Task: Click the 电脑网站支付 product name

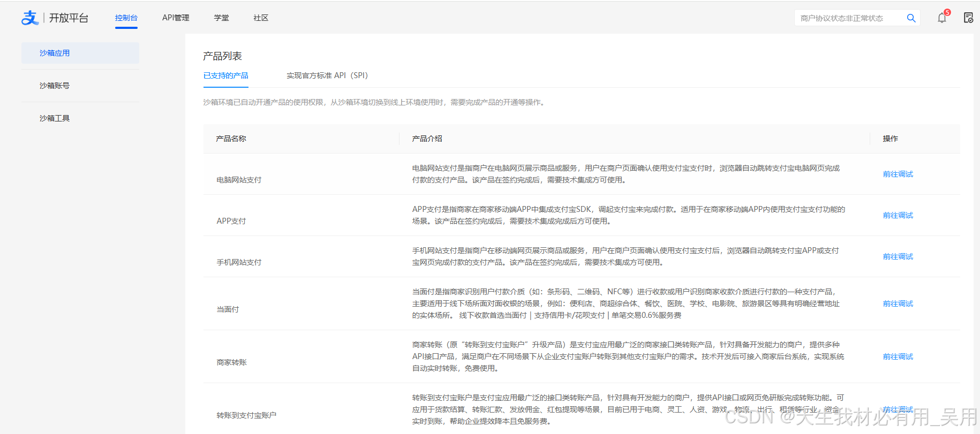Action: tap(239, 180)
